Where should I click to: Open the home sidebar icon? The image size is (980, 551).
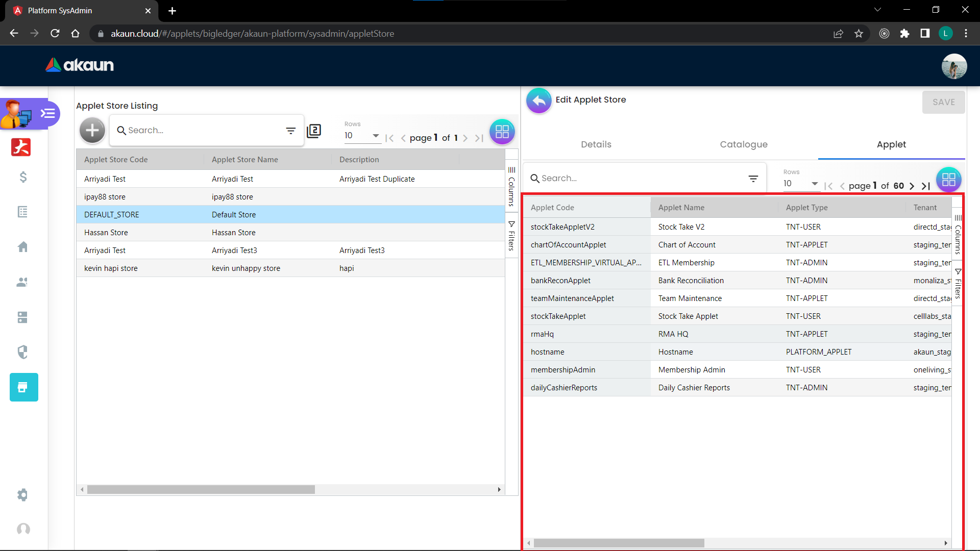tap(23, 247)
